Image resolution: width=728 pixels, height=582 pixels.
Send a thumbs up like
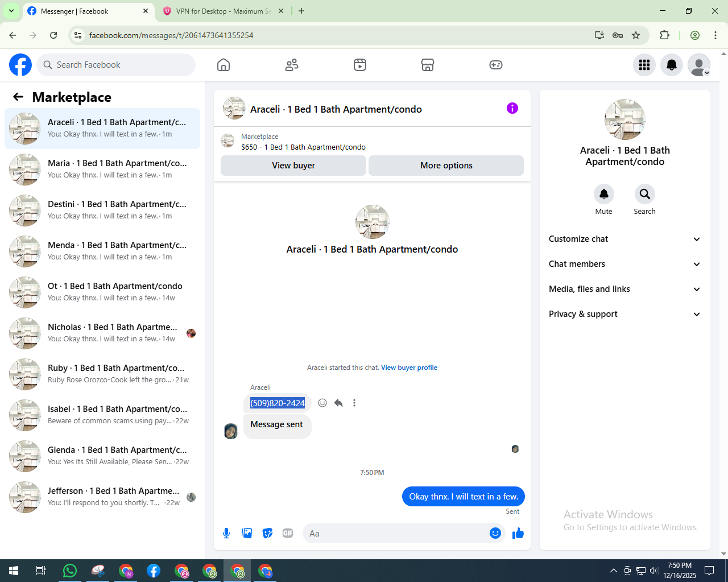518,533
